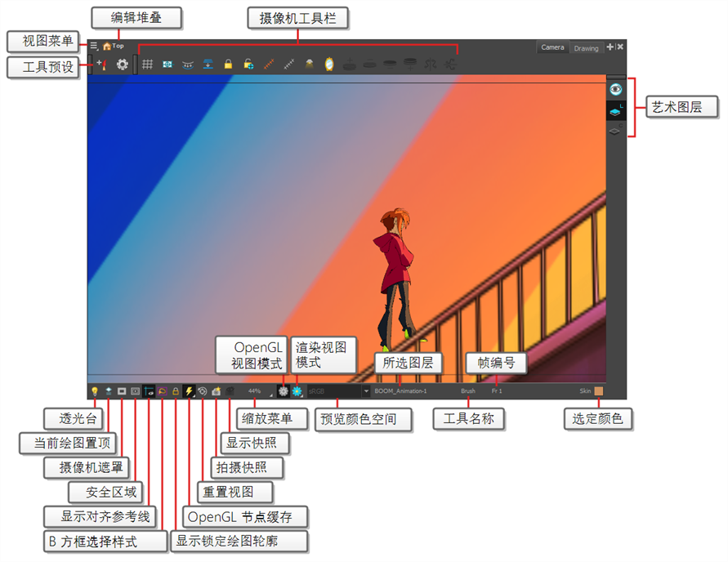Toggle the grid display in camera toolbar
The width and height of the screenshot is (728, 562).
coord(148,64)
